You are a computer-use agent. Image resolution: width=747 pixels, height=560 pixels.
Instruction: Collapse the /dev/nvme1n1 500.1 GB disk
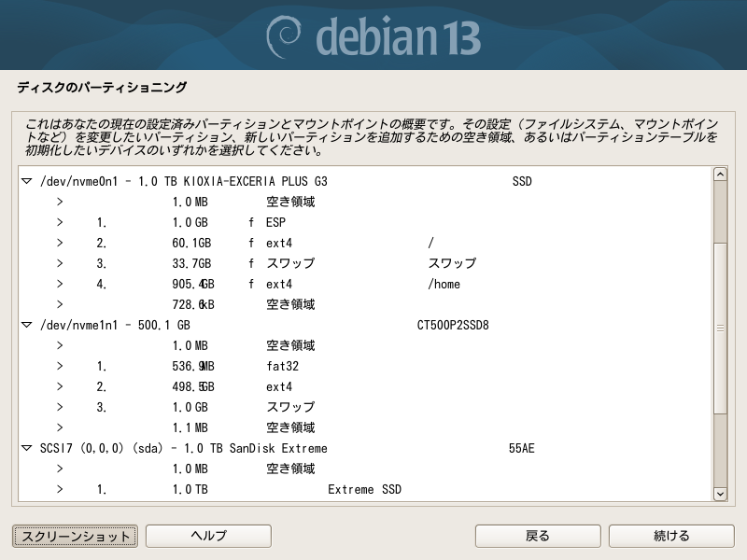[x=27, y=325]
